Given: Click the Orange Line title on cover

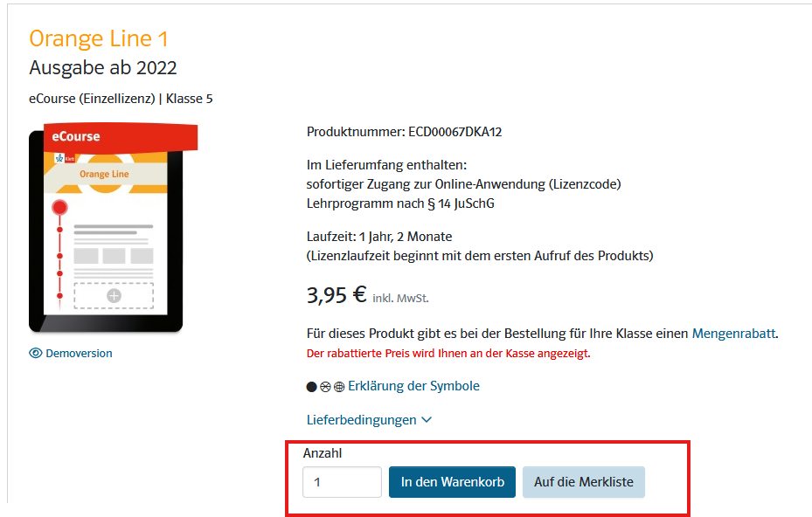Looking at the screenshot, I should [x=104, y=175].
